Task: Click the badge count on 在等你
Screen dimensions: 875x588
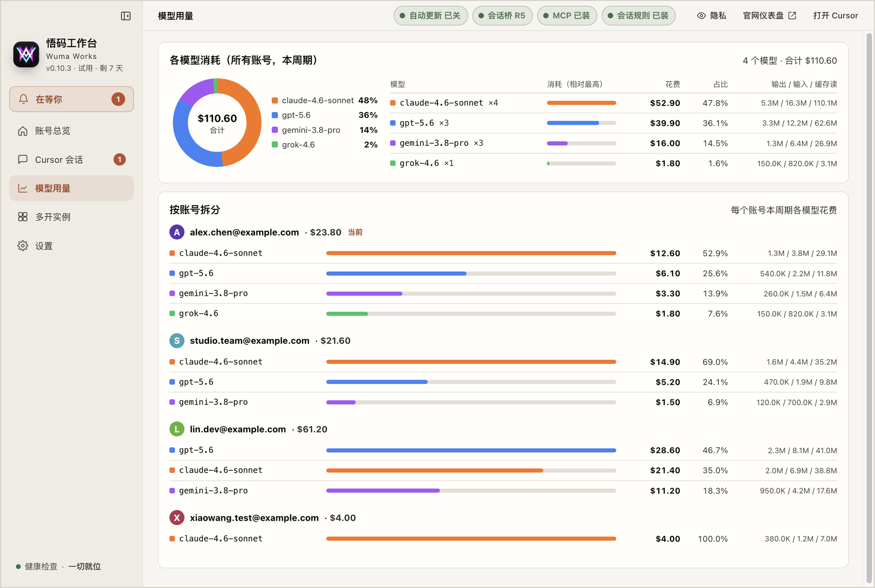Action: pos(118,99)
